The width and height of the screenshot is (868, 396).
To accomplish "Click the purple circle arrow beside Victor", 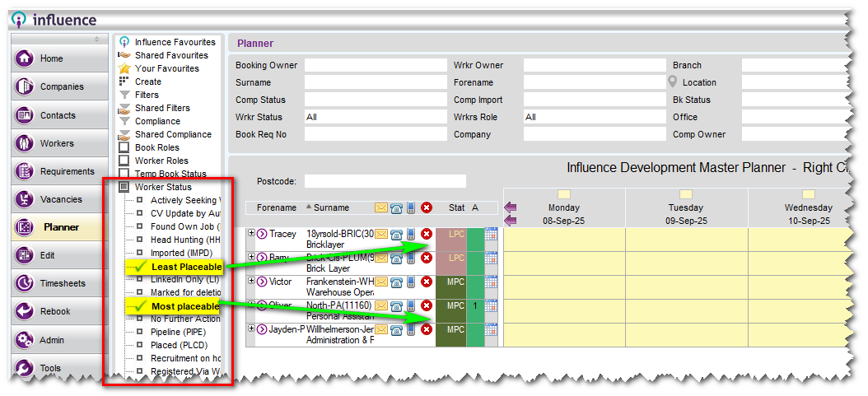I will (262, 282).
